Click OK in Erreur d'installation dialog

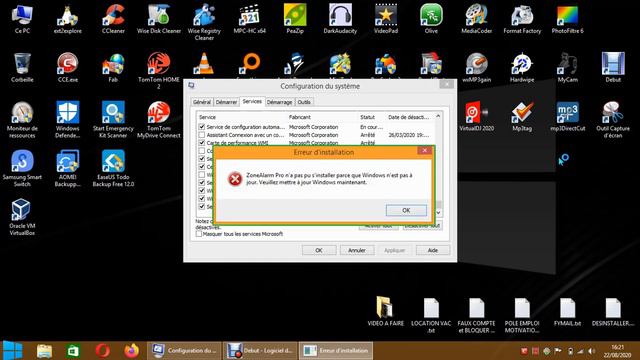click(406, 210)
